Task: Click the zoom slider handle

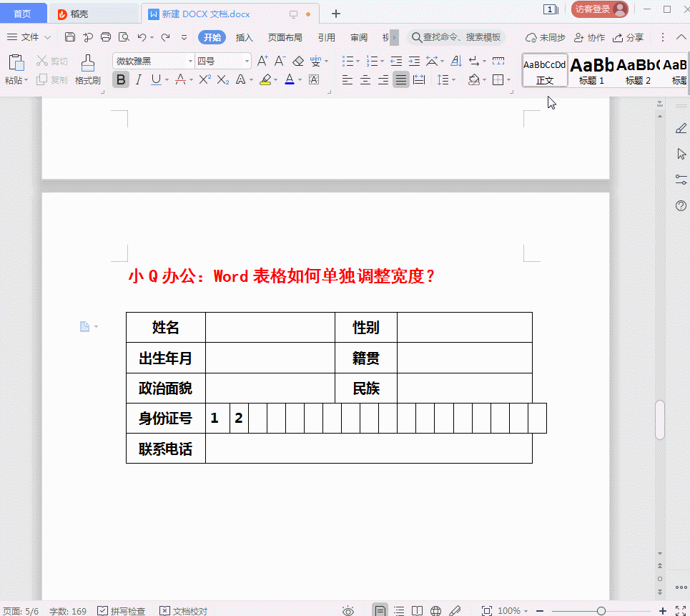Action: point(601,611)
